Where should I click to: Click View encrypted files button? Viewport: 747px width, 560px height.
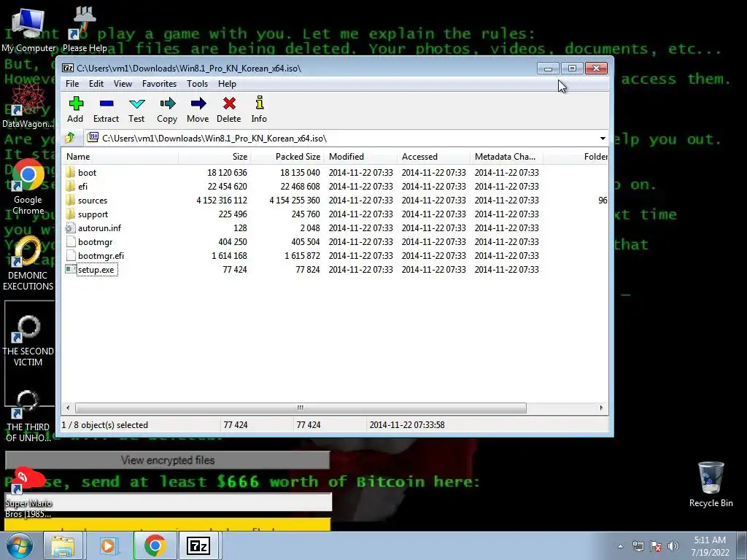[x=167, y=460]
